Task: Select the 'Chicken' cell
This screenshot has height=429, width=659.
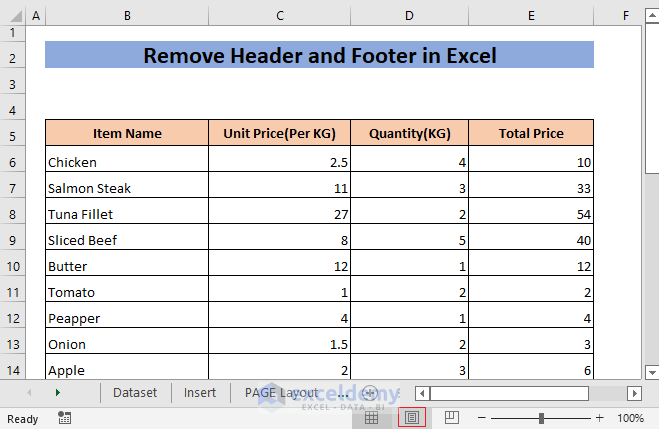Action: pos(127,159)
